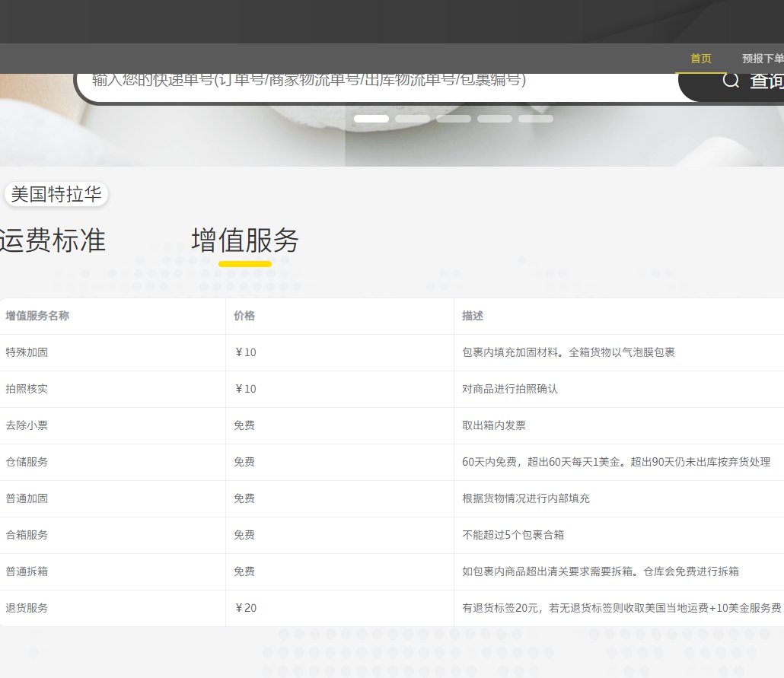
Task: Select the 普通加固 service row name
Action: point(27,498)
